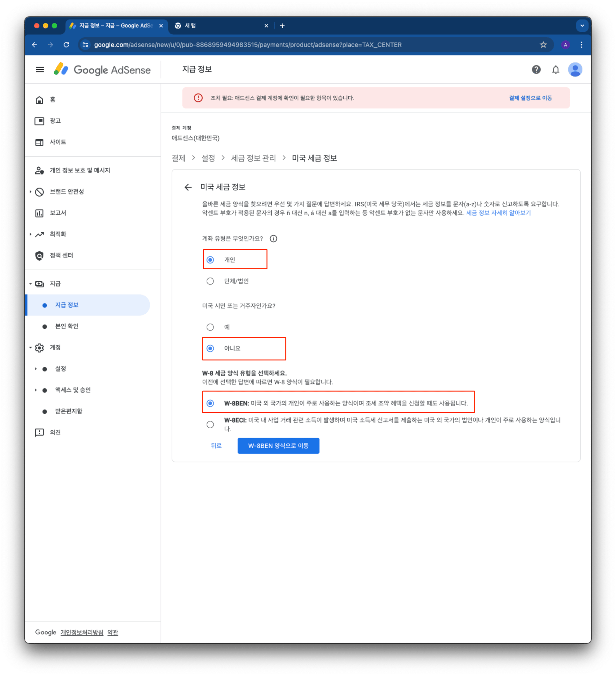The image size is (616, 676).
Task: Click the 결제 breadcrumb
Action: tap(178, 158)
